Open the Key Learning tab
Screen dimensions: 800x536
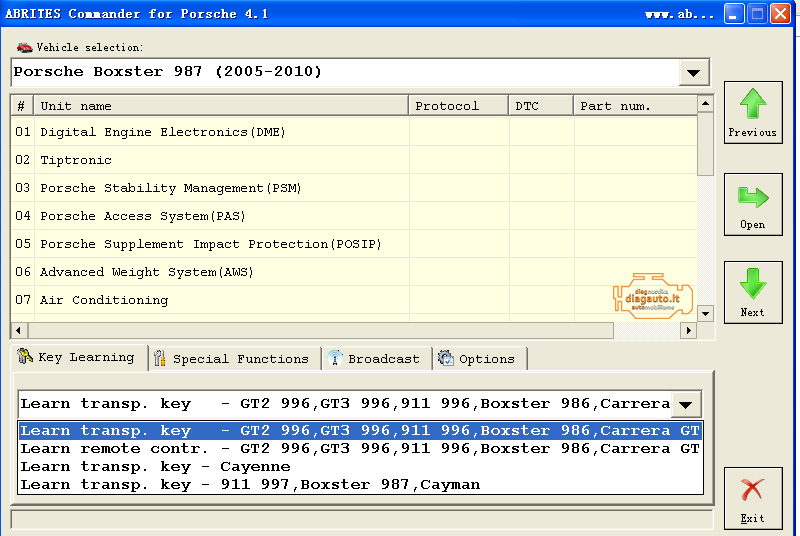[x=78, y=358]
